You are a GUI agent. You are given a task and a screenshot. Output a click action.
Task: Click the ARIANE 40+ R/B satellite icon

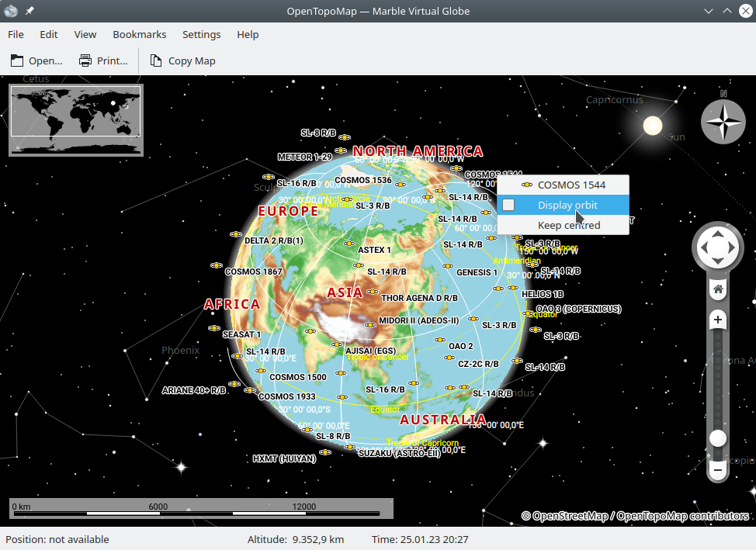(234, 384)
